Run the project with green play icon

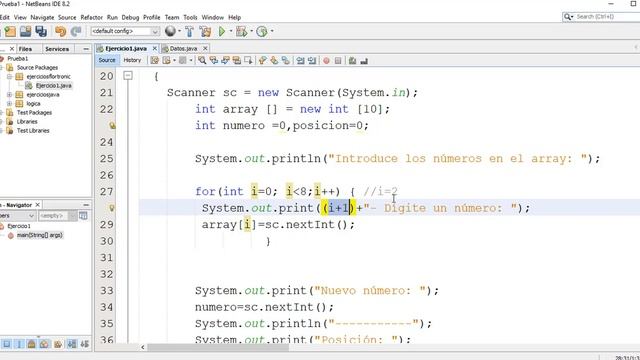click(x=222, y=31)
